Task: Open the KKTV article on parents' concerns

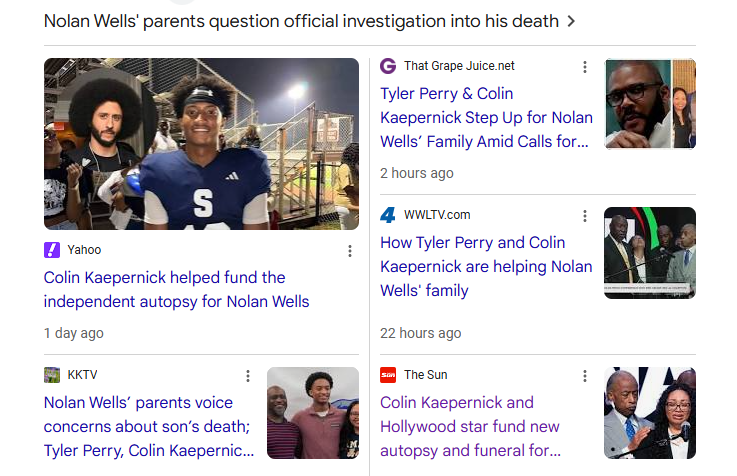Action: point(149,427)
